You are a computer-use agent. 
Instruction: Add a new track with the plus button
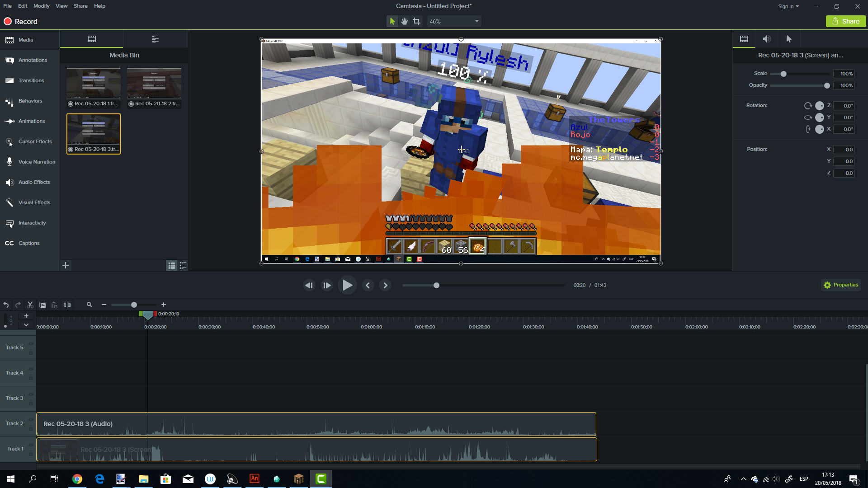click(x=26, y=316)
